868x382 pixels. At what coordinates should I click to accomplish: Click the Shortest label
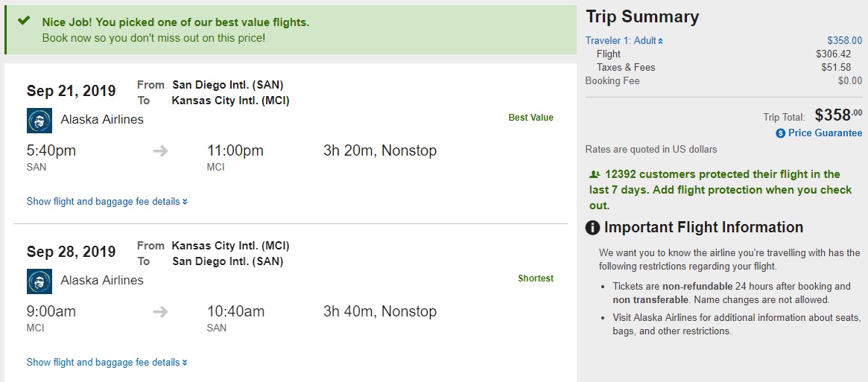pos(536,278)
